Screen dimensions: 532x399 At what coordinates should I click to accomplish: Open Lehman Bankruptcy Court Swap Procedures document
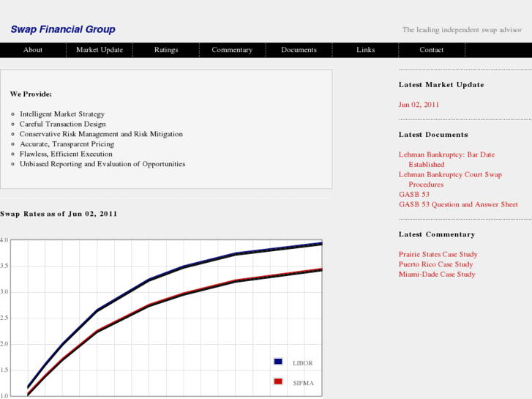[450, 179]
